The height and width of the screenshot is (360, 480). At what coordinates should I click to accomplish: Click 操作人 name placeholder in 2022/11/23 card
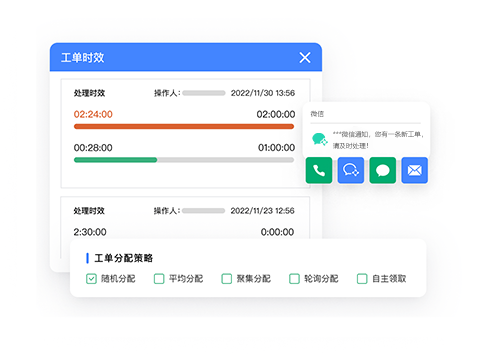coord(203,211)
